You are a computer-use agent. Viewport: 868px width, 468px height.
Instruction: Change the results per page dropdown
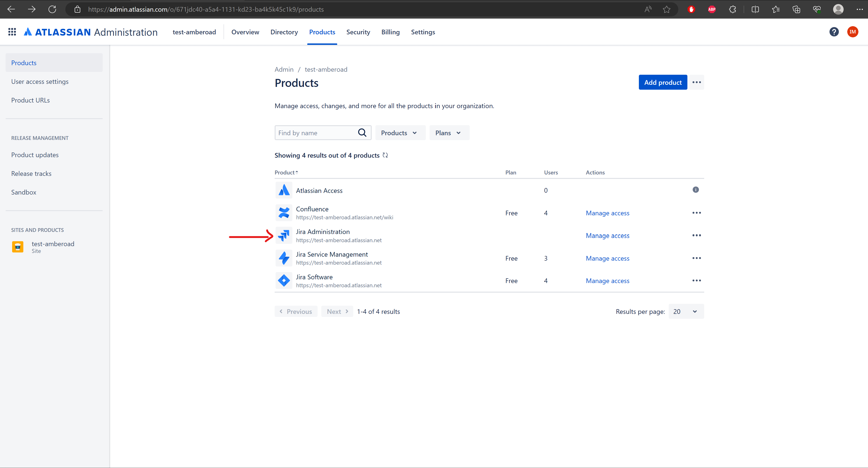tap(686, 312)
